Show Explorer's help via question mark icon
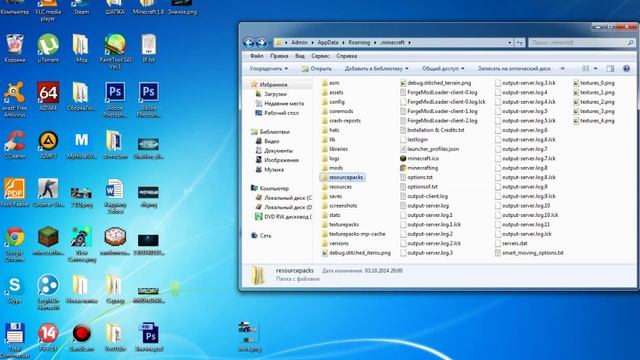The width and height of the screenshot is (640, 360). click(x=627, y=69)
